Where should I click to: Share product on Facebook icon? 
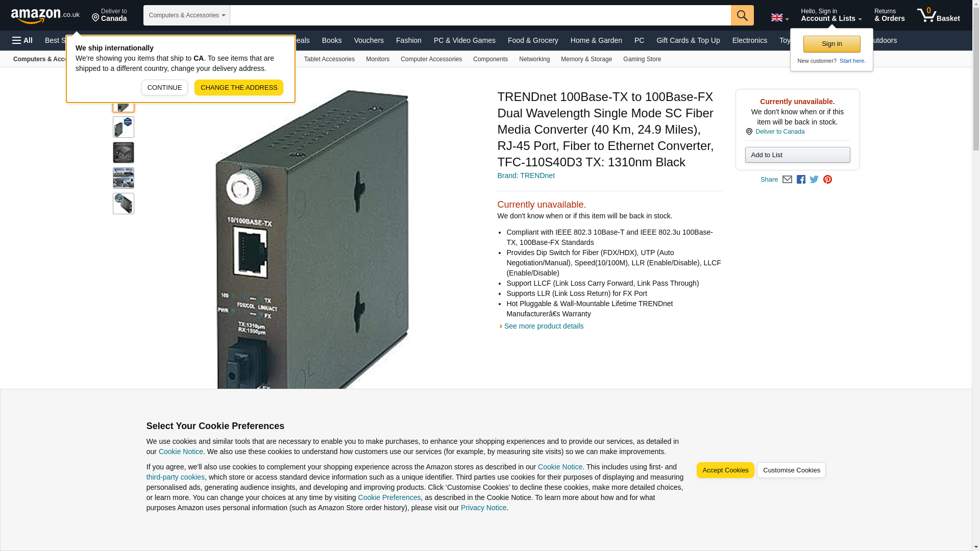click(x=801, y=180)
